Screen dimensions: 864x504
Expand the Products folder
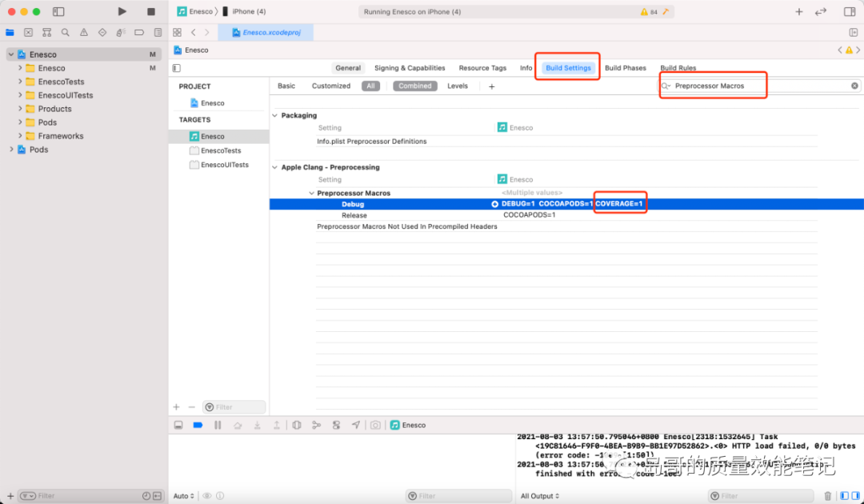[x=20, y=109]
